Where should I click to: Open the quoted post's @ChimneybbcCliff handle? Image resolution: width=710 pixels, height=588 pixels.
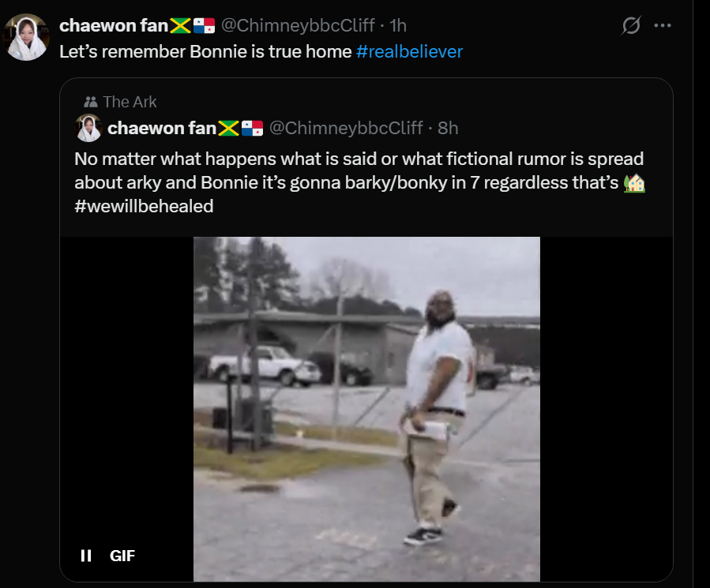[346, 128]
